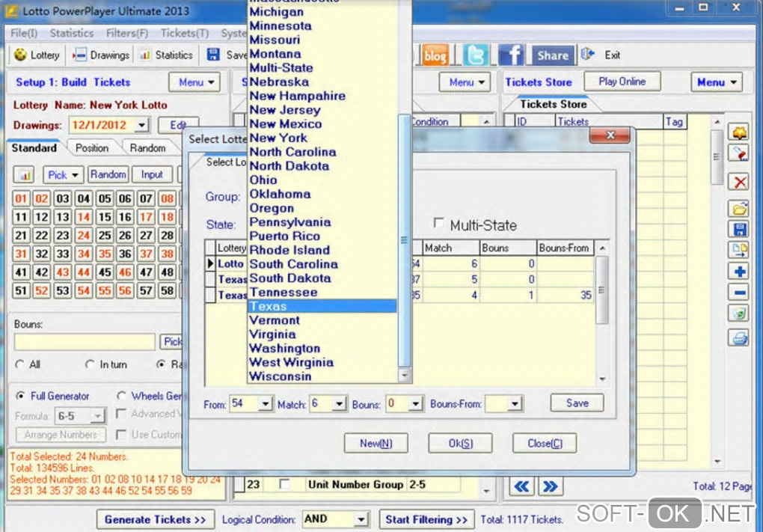Screen dimensions: 763x532
Task: Open the Drawings date dropdown 12/1/2012
Action: [x=141, y=125]
